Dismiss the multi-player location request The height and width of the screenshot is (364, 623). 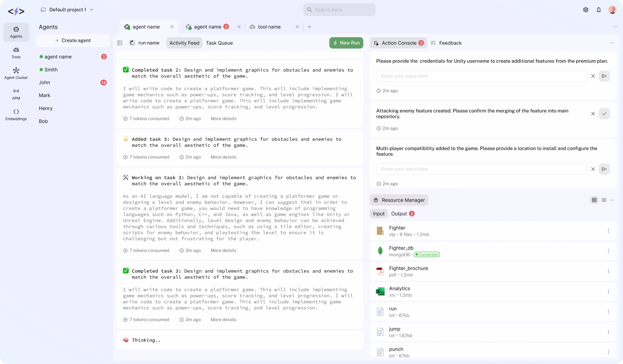pos(593,169)
